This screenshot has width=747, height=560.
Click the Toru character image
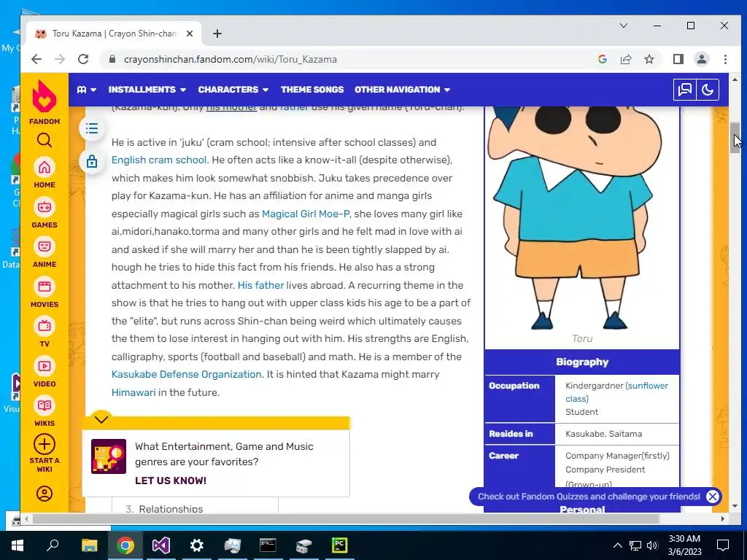tap(581, 217)
